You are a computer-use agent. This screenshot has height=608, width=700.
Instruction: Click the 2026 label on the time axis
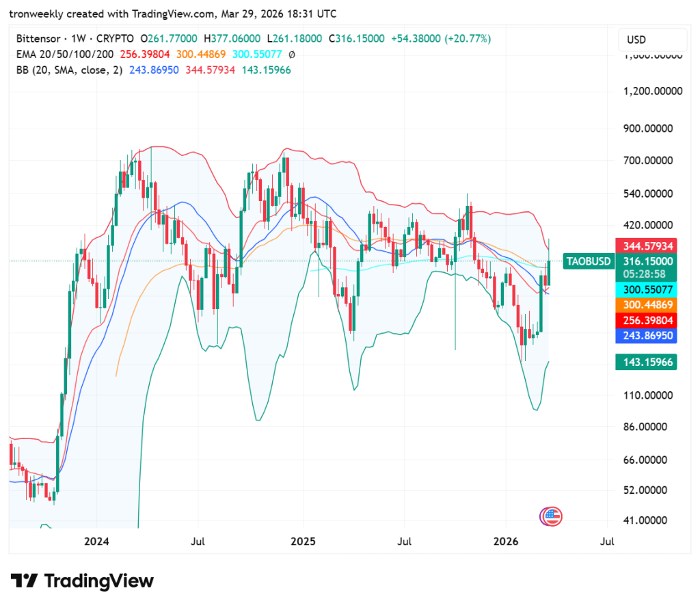[x=507, y=541]
